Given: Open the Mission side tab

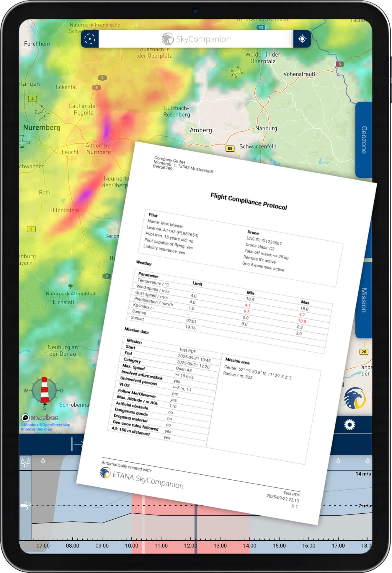Looking at the screenshot, I should (x=364, y=300).
